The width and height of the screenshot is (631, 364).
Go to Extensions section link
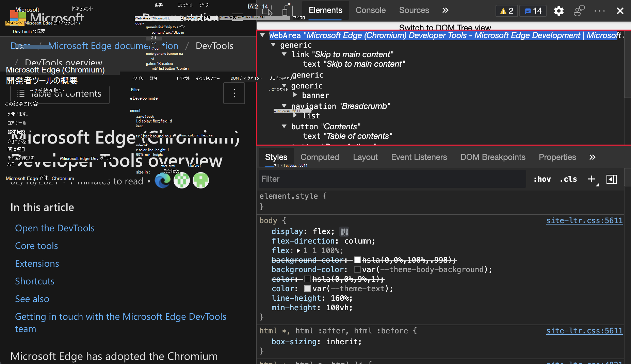pyautogui.click(x=37, y=263)
